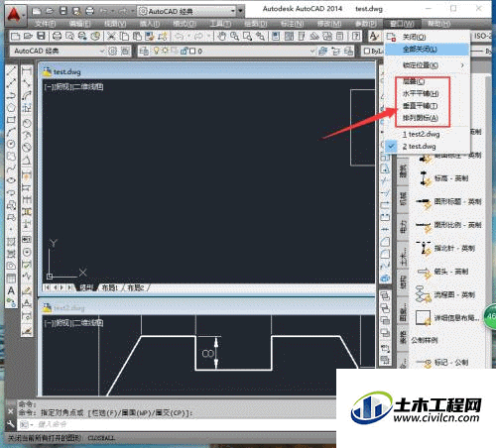Click Save in the quick access toolbar
Viewport: 496px width, 448px height.
coord(62,11)
